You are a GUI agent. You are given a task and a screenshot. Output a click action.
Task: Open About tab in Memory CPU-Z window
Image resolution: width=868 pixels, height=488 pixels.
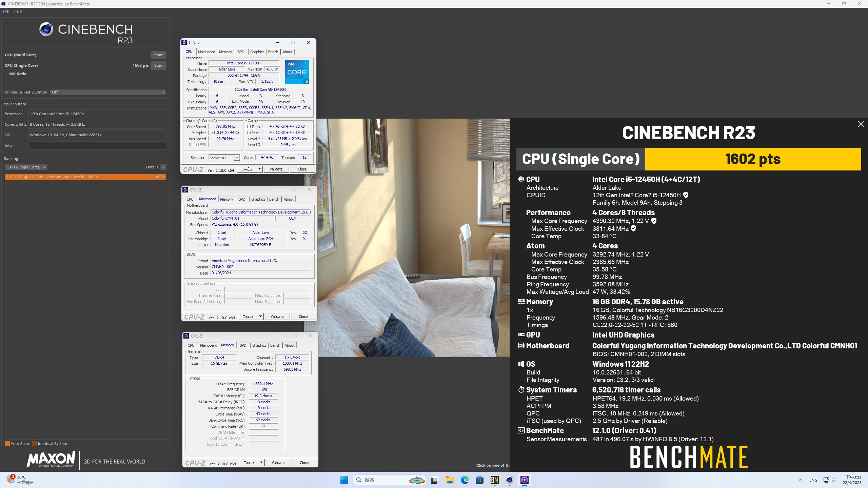290,345
